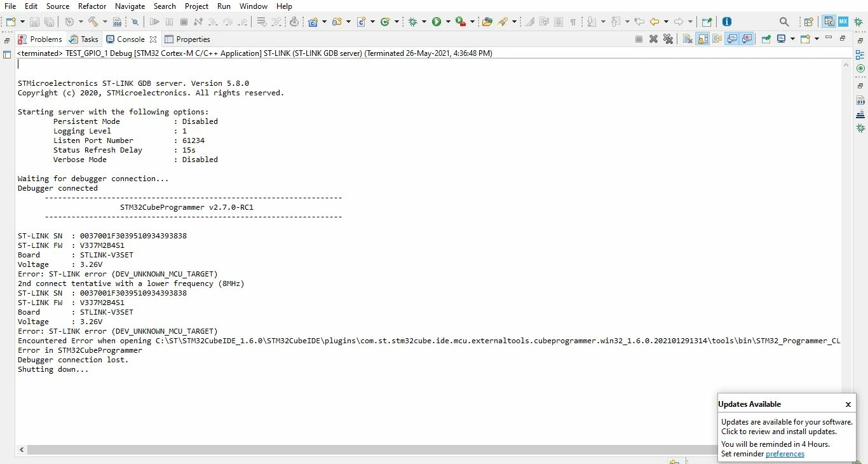This screenshot has width=868, height=464.
Task: Open the Build hammer dropdown arrow
Action: (x=105, y=22)
